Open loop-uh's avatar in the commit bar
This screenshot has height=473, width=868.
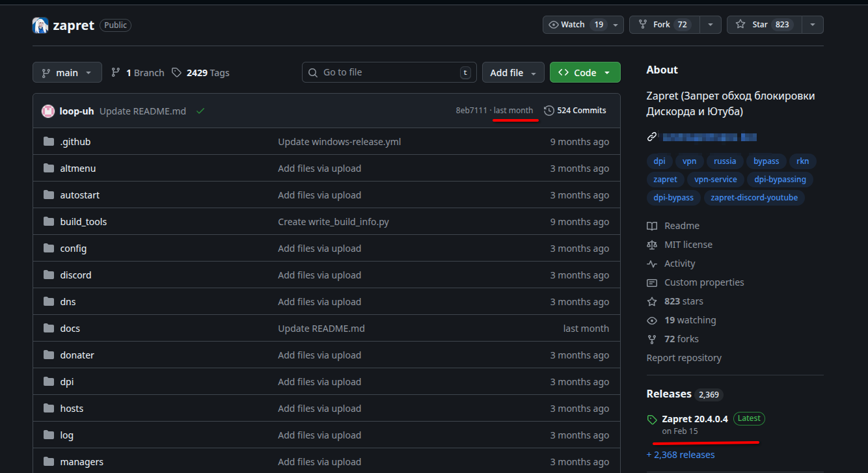tap(48, 111)
